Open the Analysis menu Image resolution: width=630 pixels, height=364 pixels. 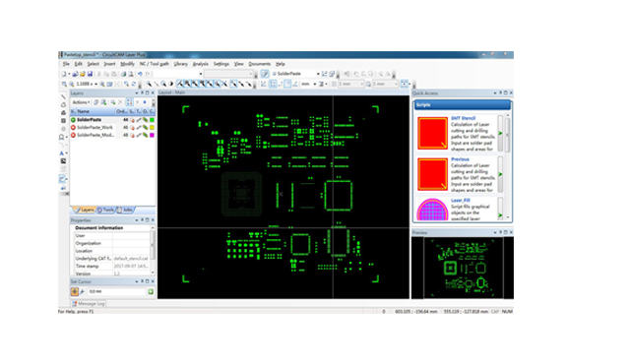tap(201, 64)
